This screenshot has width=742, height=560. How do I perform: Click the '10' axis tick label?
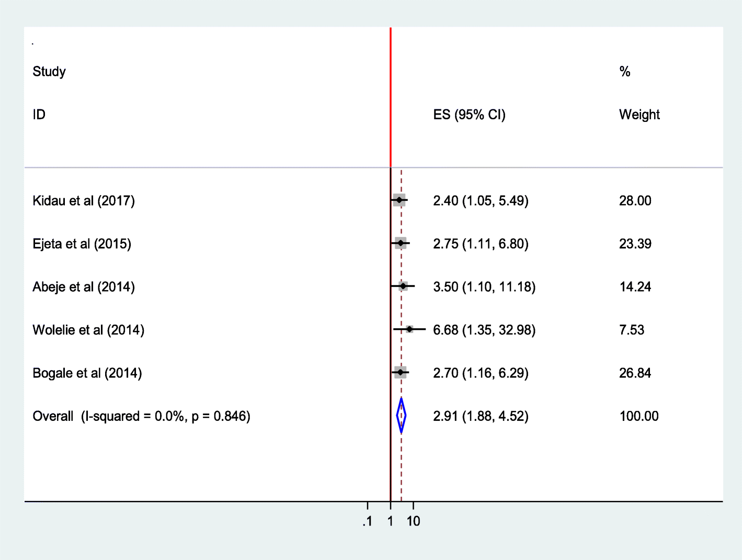point(413,521)
